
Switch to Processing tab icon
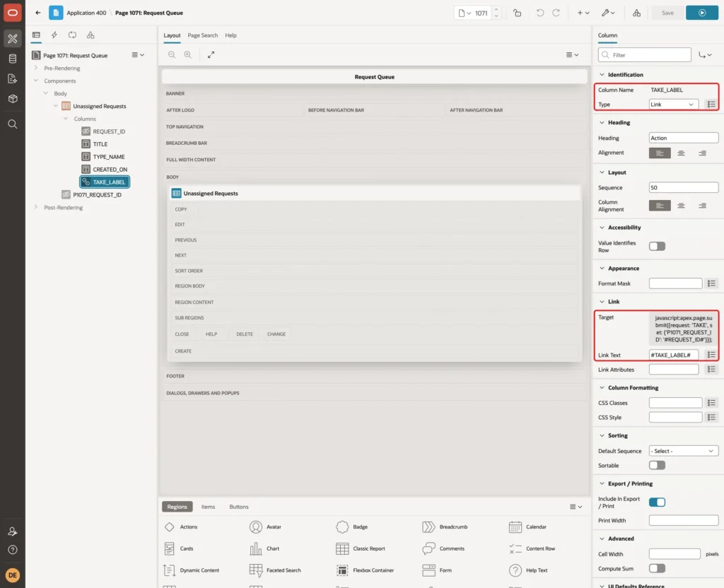[x=72, y=35]
